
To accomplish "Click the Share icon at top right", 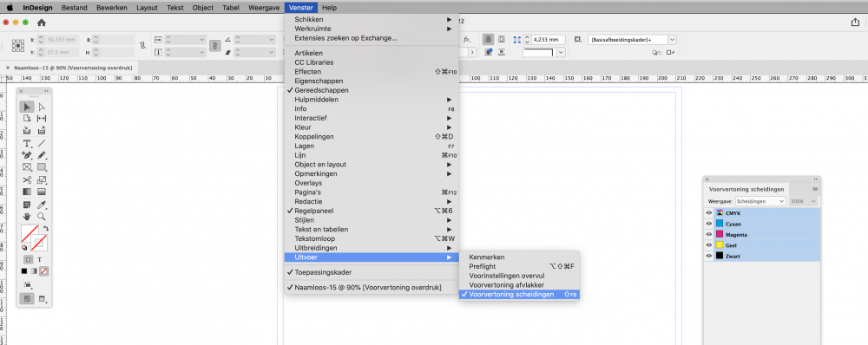I will pos(855,23).
